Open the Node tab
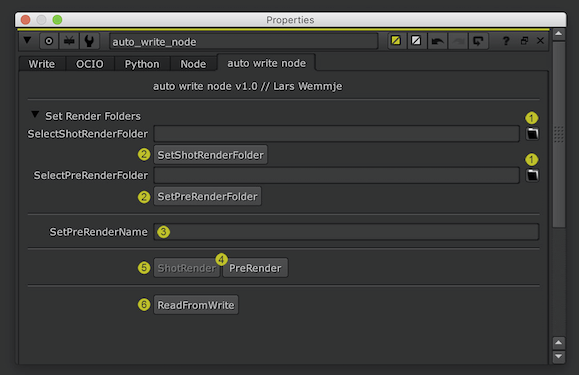This screenshot has width=579, height=375. point(193,64)
